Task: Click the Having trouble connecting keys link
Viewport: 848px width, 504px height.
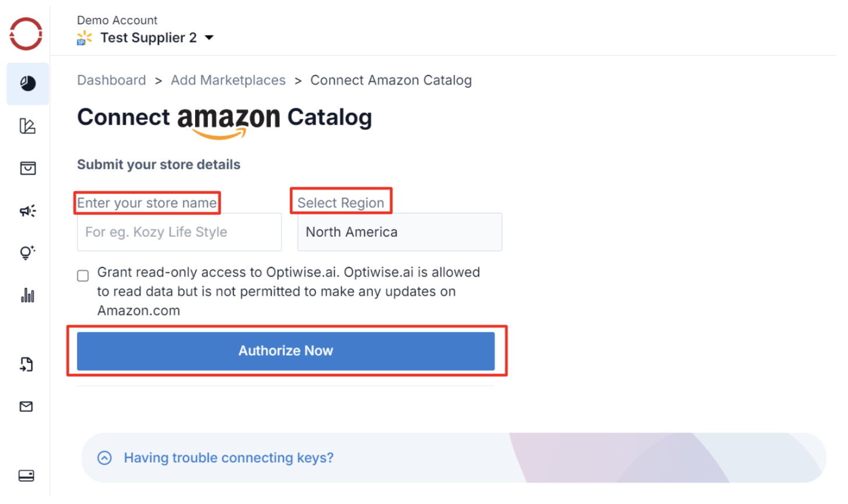Action: coord(228,458)
